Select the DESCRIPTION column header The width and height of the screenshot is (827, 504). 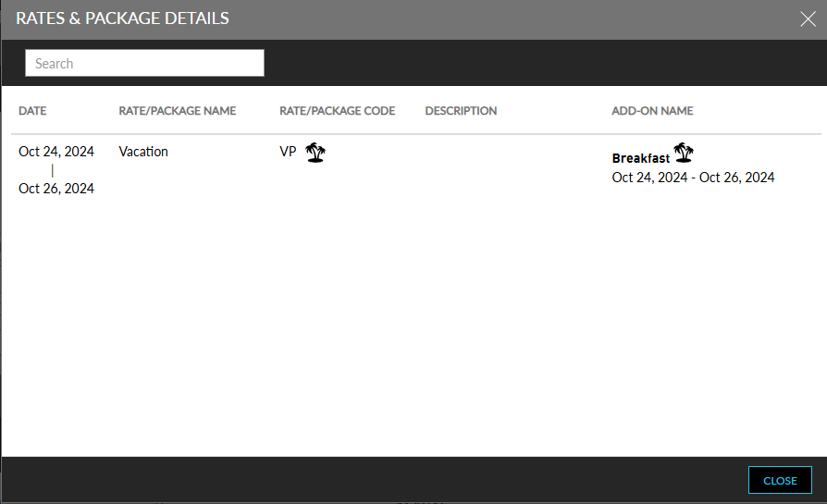[x=461, y=111]
